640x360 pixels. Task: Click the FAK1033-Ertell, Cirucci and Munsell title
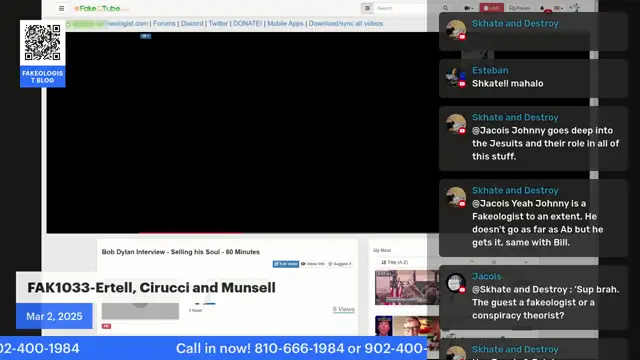pos(151,287)
